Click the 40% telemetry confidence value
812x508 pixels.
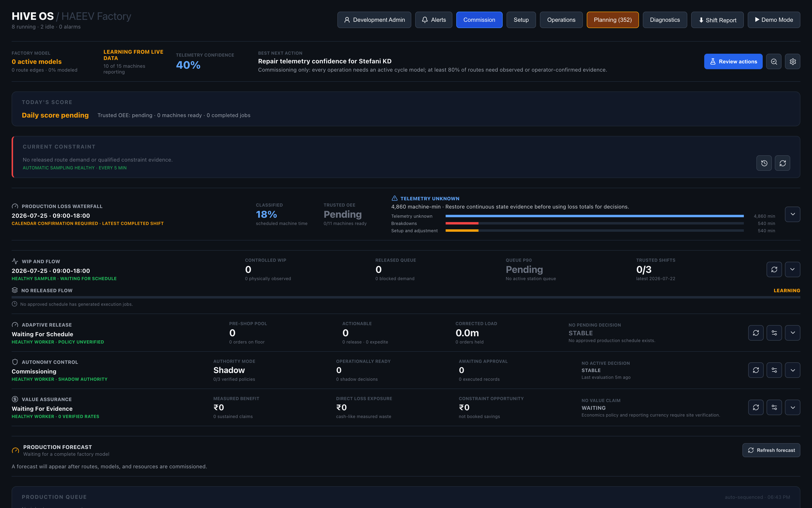pyautogui.click(x=188, y=65)
